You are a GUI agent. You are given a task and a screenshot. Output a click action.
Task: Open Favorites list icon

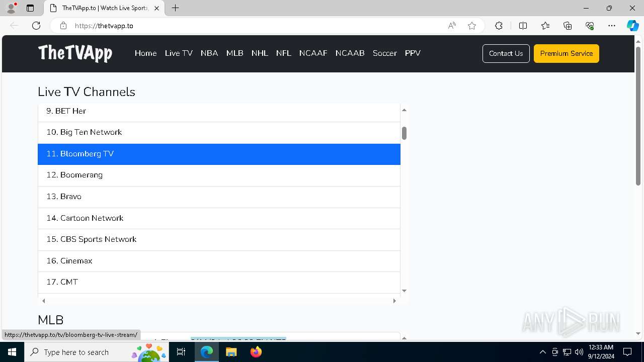[545, 26]
